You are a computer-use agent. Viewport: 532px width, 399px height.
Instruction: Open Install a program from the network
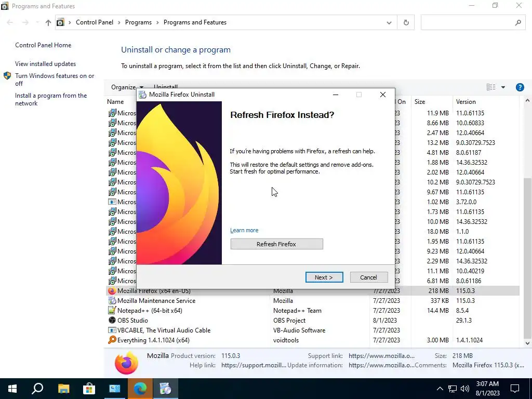tap(51, 99)
